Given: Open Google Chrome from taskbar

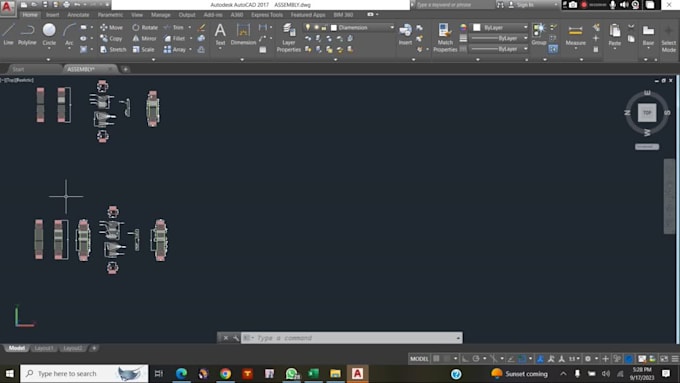Looking at the screenshot, I should click(x=225, y=373).
